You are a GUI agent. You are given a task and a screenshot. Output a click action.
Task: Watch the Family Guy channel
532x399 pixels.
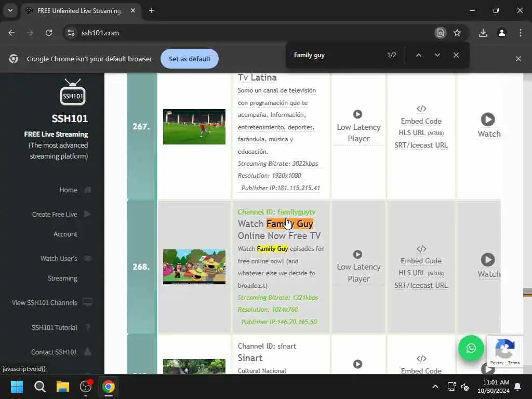click(488, 265)
